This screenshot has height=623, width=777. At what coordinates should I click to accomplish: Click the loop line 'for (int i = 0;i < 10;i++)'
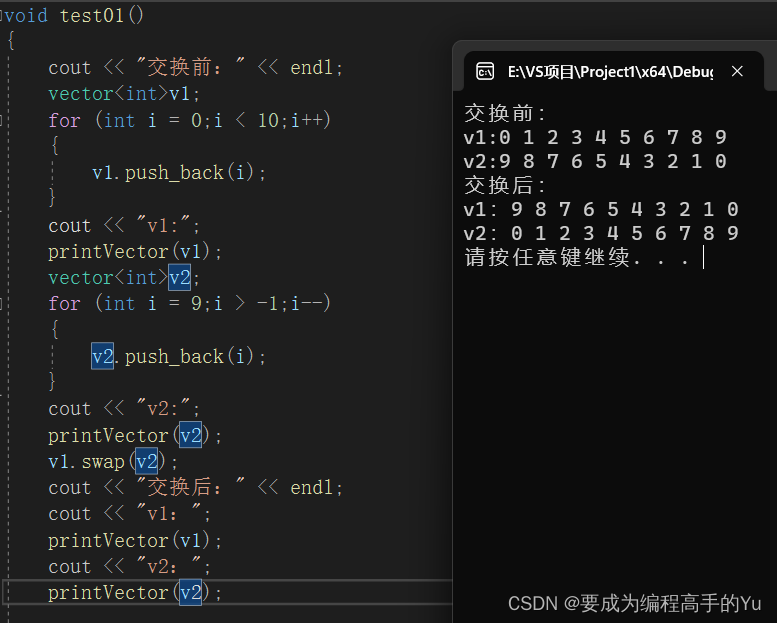(189, 120)
